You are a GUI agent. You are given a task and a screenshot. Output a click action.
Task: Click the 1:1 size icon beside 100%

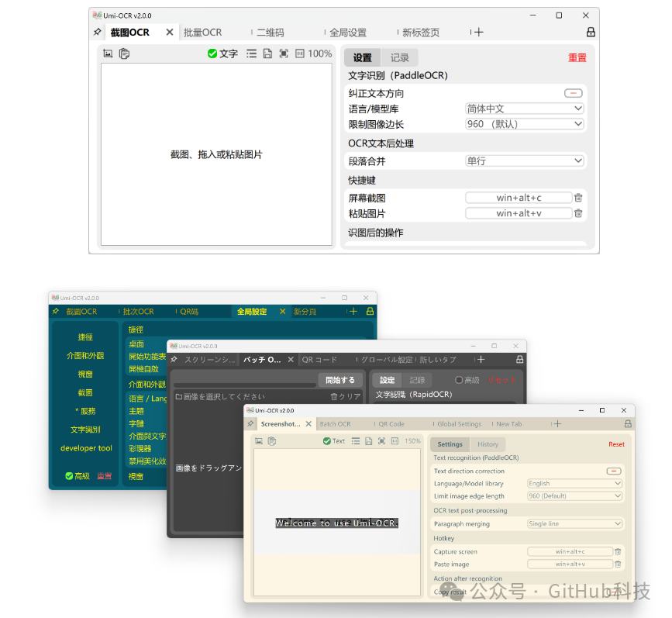(x=300, y=54)
